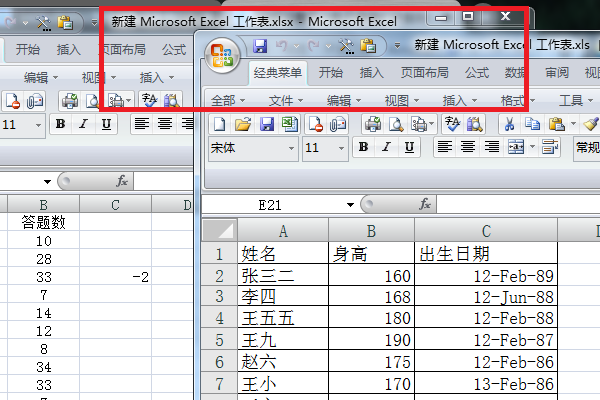
Task: Select the 出生日期 header cell
Action: pos(486,253)
